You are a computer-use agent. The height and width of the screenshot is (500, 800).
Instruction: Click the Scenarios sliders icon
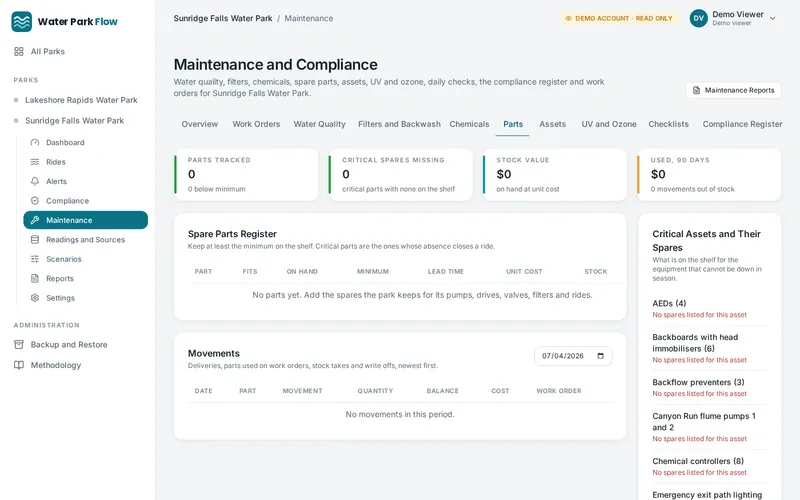point(35,259)
